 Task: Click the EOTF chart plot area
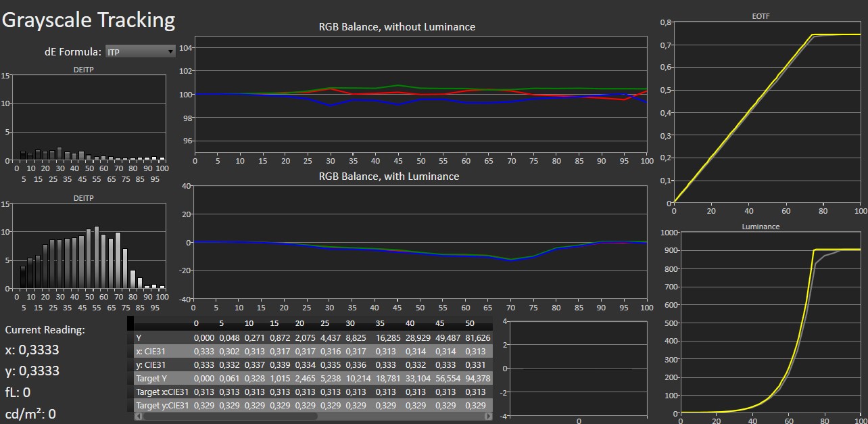click(x=767, y=112)
